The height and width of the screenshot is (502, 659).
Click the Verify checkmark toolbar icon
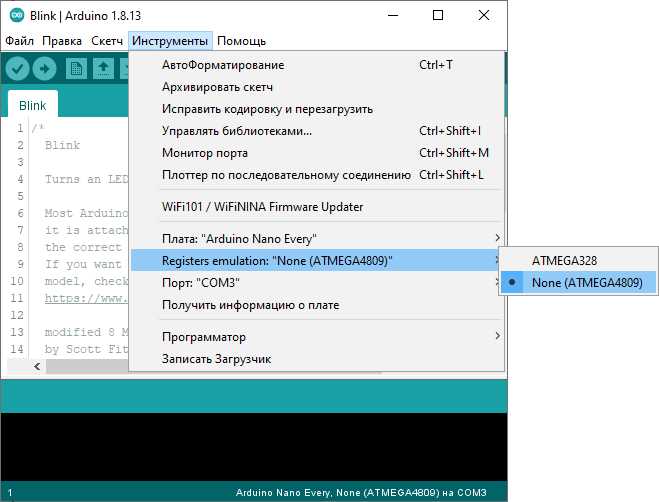tap(17, 68)
